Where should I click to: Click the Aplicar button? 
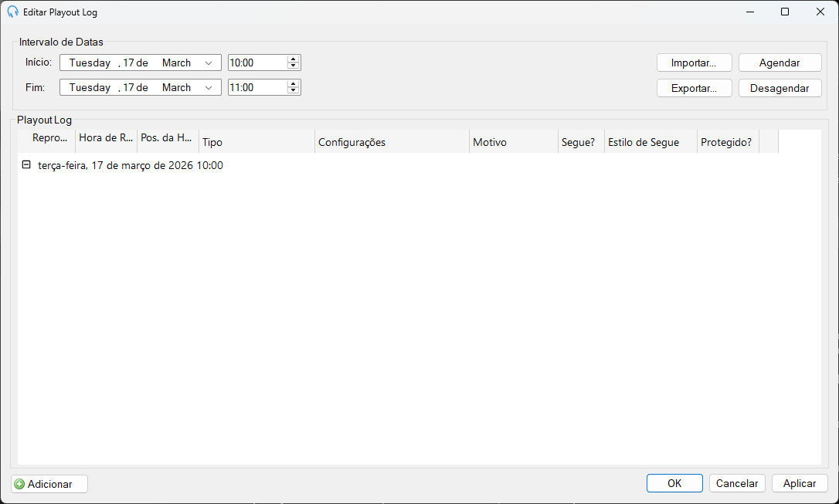click(x=800, y=483)
